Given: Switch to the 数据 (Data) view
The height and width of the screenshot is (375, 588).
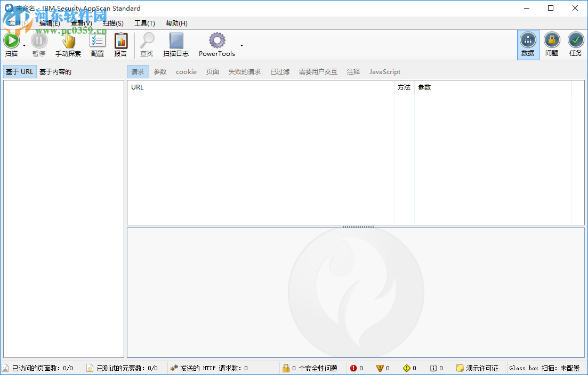Looking at the screenshot, I should point(528,44).
